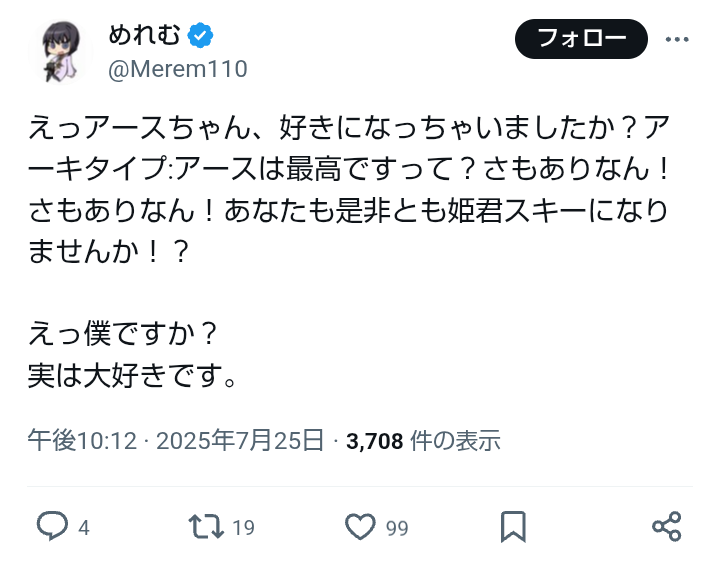This screenshot has height=562, width=720.
Task: Open the three-dot more options menu
Action: [x=677, y=40]
